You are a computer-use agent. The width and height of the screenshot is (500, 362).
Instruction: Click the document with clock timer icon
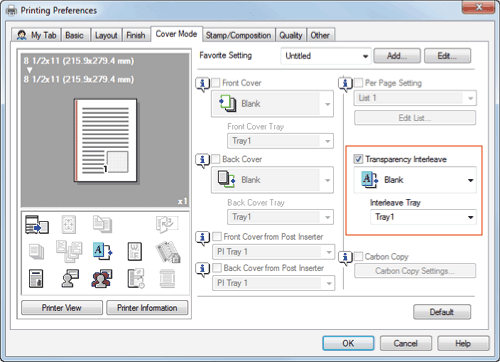[136, 279]
